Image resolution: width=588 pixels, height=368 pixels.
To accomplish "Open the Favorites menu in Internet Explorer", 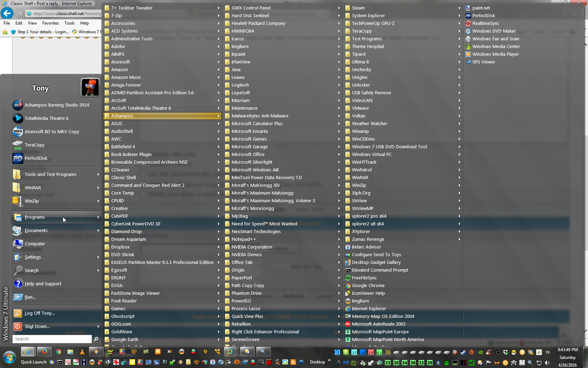I will [50, 23].
